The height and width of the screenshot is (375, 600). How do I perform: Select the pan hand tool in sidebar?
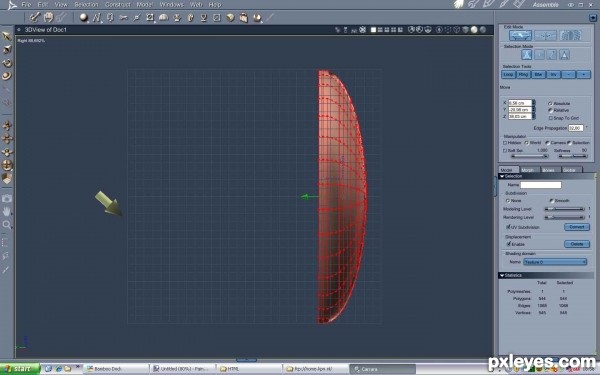tap(7, 211)
